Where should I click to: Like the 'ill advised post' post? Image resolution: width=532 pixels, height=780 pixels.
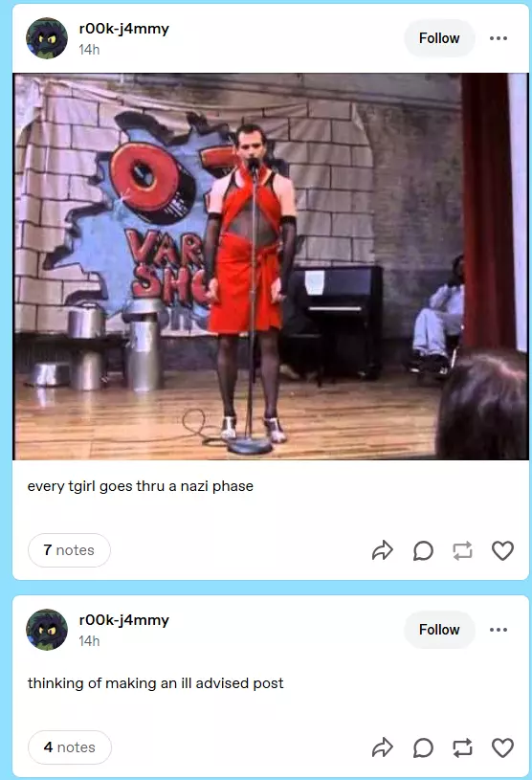click(x=502, y=747)
